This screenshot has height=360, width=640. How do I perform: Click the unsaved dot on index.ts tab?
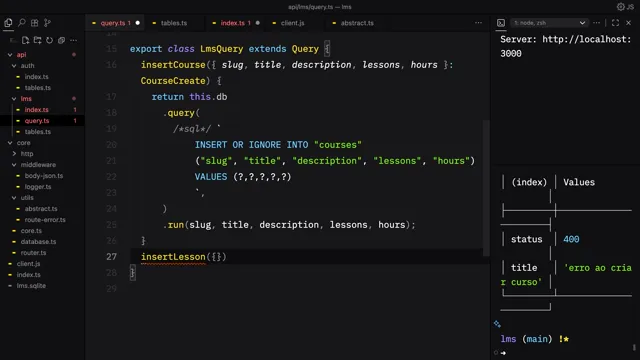[258, 23]
